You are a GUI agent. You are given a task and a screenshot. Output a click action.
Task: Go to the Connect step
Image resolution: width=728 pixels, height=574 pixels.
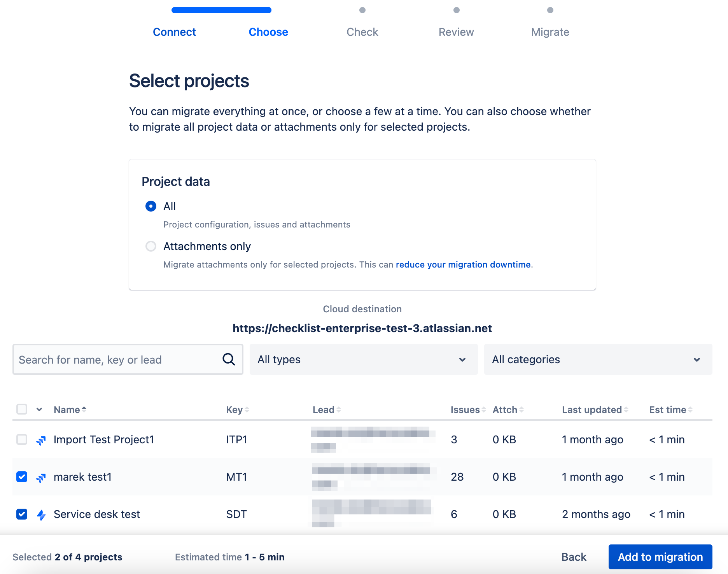tap(174, 32)
